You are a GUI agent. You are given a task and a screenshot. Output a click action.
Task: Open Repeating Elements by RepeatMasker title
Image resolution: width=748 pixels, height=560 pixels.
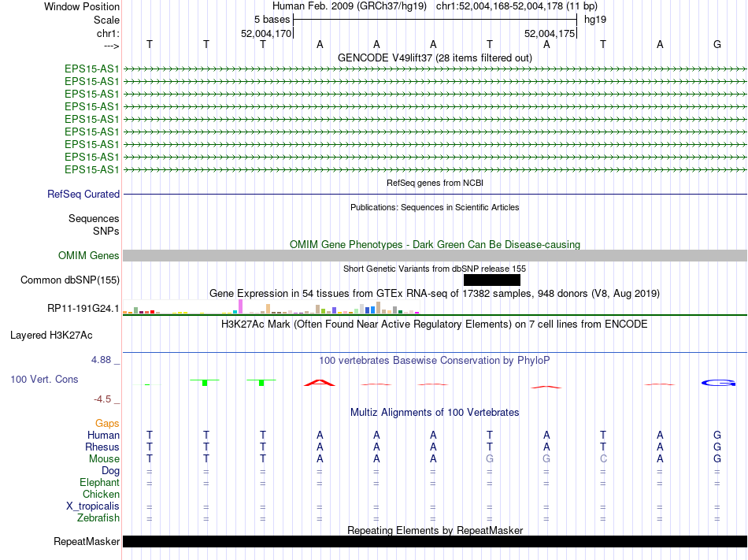pyautogui.click(x=435, y=530)
